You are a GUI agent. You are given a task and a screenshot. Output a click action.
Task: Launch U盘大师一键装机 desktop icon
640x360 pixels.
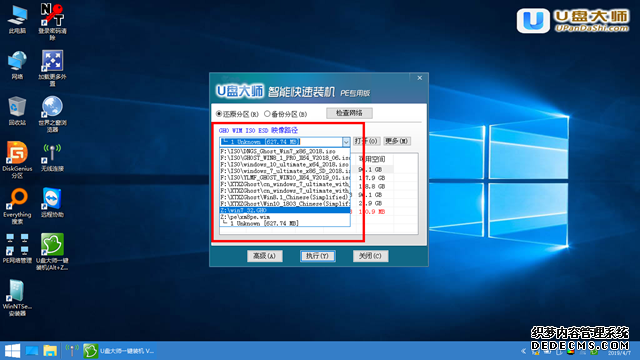(x=52, y=251)
